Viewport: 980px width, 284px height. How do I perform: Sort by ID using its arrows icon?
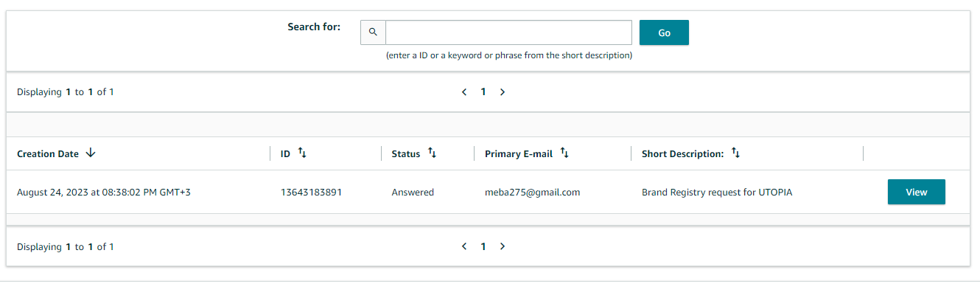[302, 153]
